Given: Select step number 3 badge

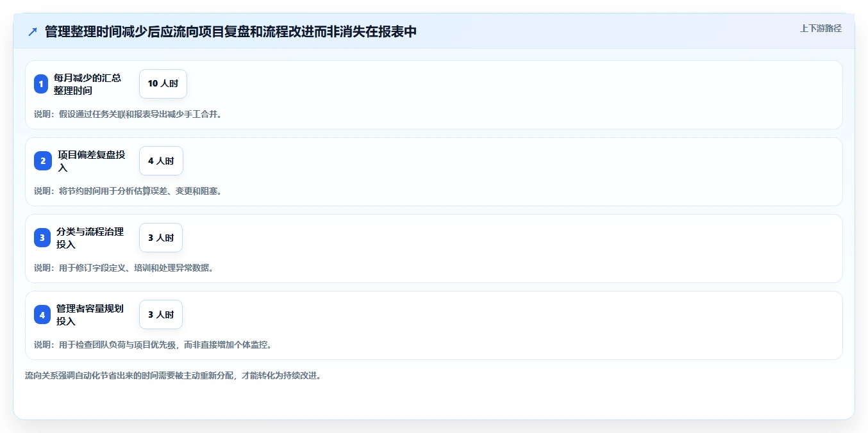Looking at the screenshot, I should (x=42, y=238).
